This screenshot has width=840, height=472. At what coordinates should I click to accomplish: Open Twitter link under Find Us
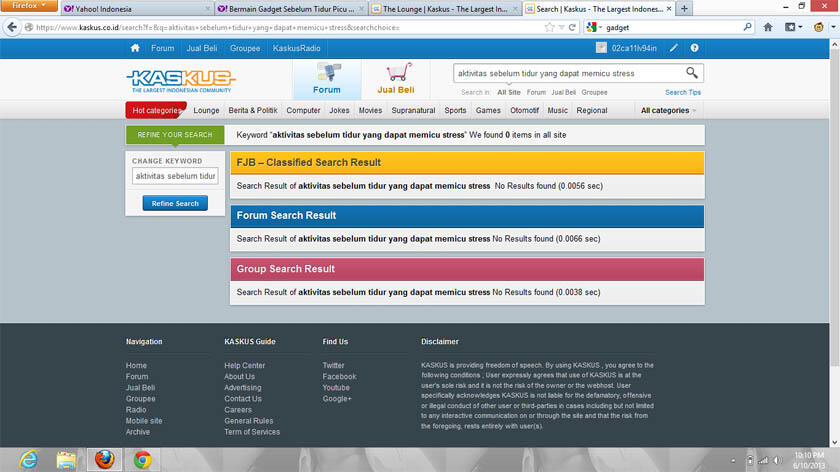point(333,365)
